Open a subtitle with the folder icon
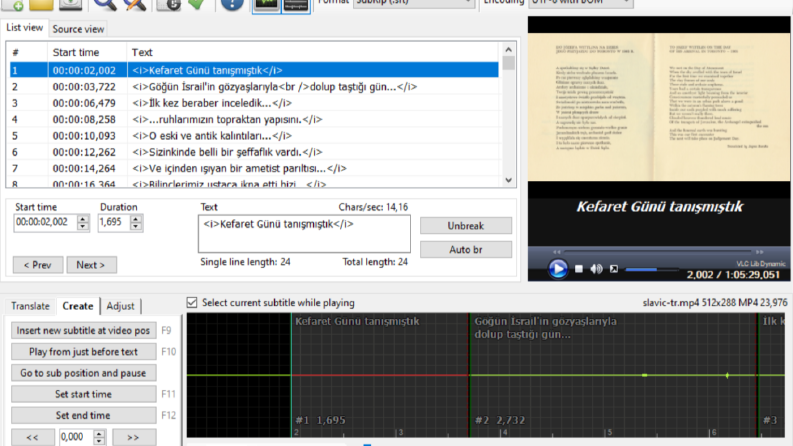The image size is (793, 446). (41, 4)
